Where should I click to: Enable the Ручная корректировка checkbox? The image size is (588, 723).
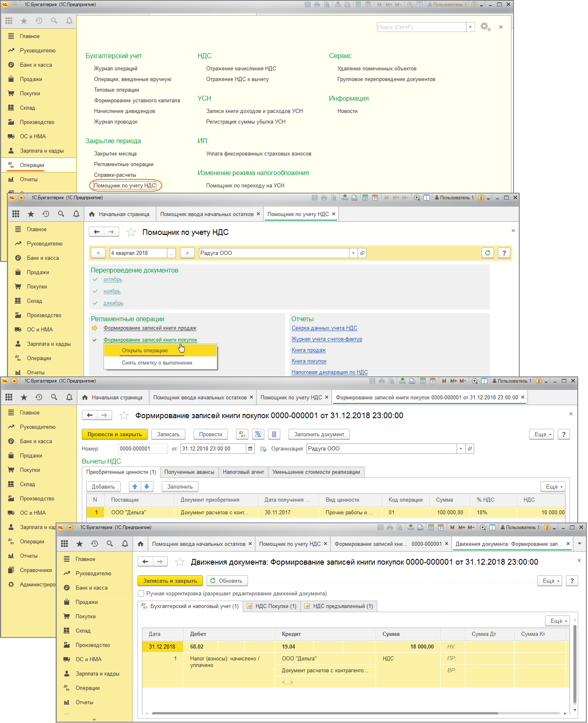click(141, 594)
